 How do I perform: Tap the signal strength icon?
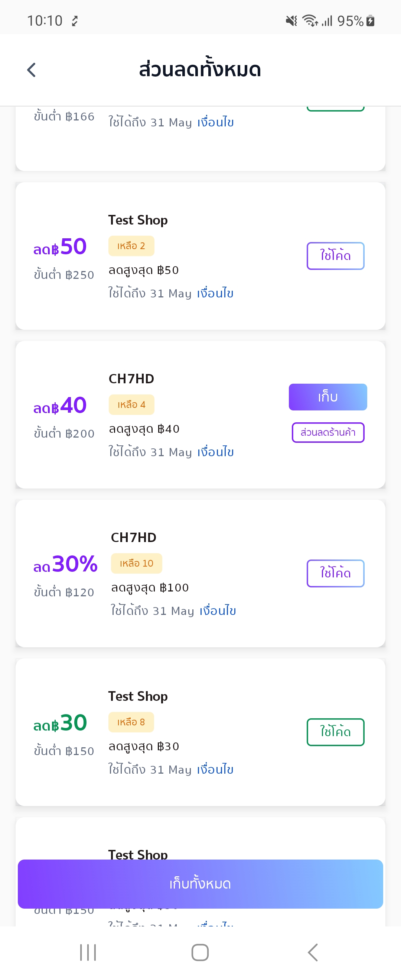click(327, 20)
